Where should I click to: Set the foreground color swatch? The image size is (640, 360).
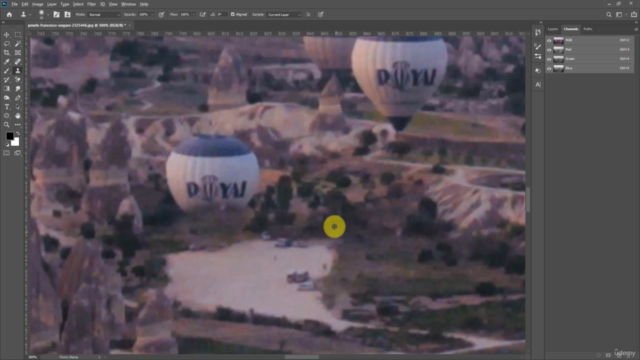pos(9,136)
